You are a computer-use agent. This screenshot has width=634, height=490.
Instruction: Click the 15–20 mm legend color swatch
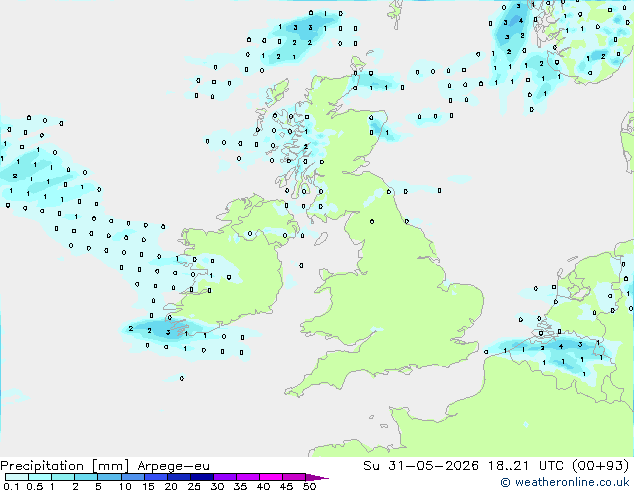(156, 477)
